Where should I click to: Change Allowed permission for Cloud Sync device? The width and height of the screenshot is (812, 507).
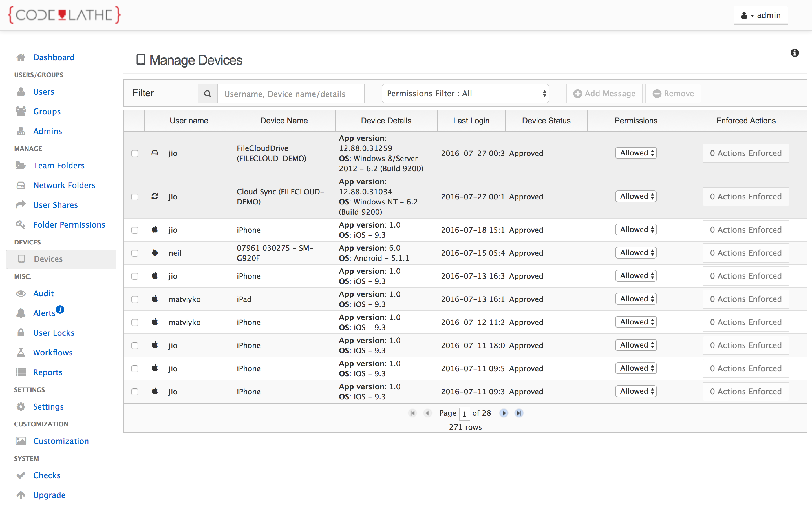click(x=636, y=197)
